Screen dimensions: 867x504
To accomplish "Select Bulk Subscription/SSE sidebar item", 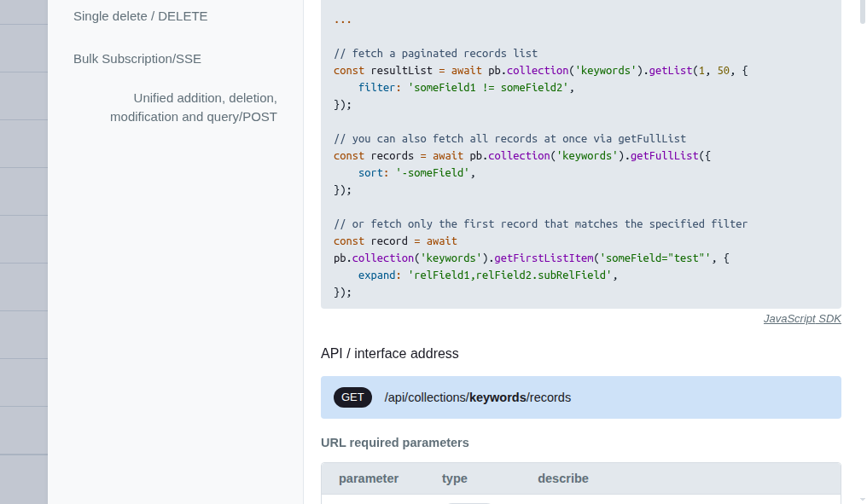I will tap(137, 59).
